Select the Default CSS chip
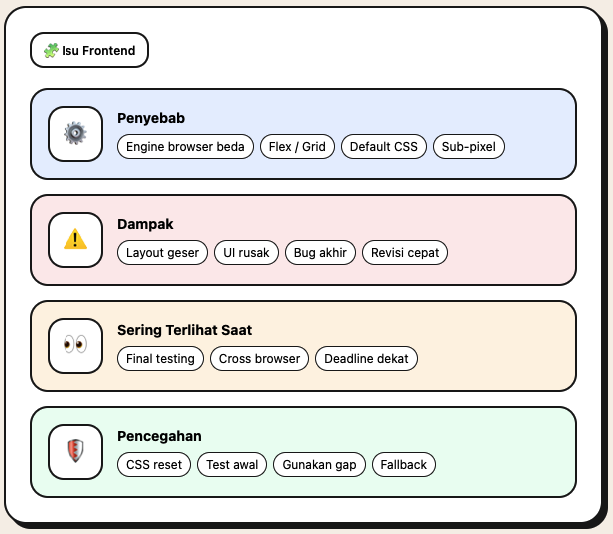The image size is (613, 534). 384,147
